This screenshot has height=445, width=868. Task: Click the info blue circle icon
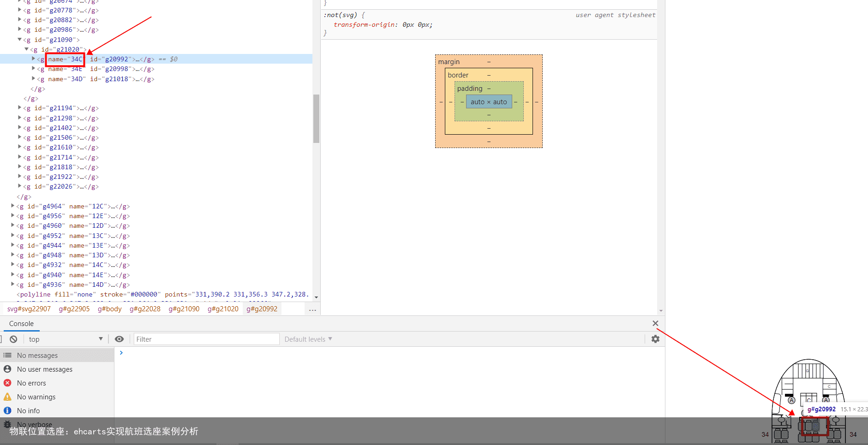tap(7, 410)
